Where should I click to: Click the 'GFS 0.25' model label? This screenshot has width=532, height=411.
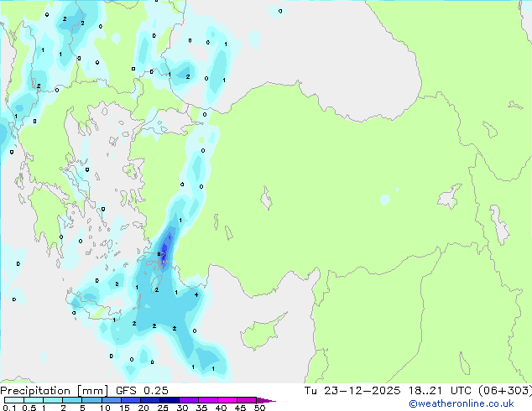[142, 391]
